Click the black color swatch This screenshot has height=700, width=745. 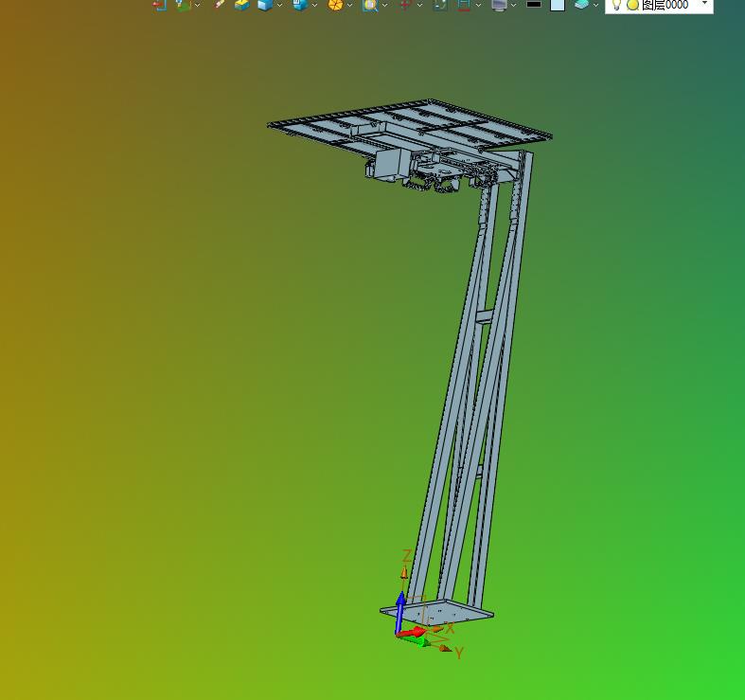click(x=534, y=4)
